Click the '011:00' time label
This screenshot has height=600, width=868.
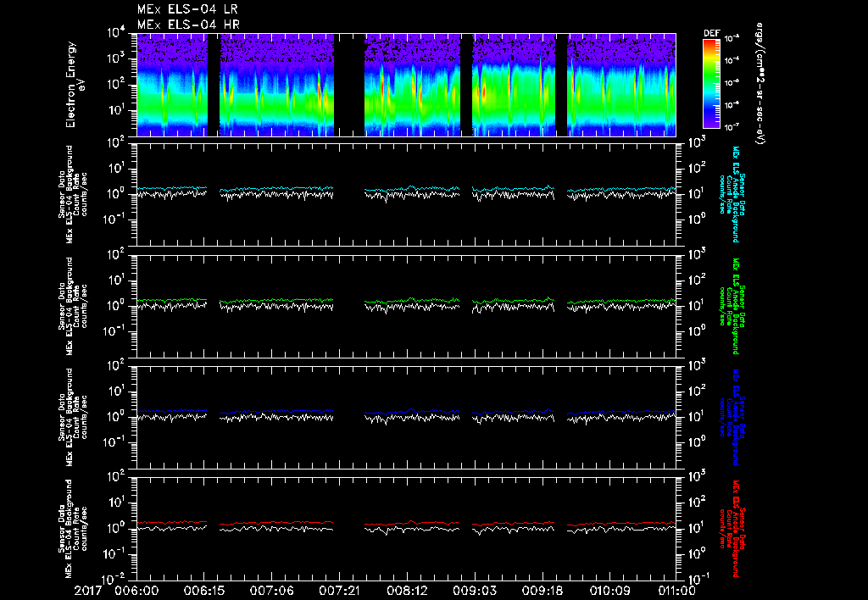pyautogui.click(x=676, y=591)
